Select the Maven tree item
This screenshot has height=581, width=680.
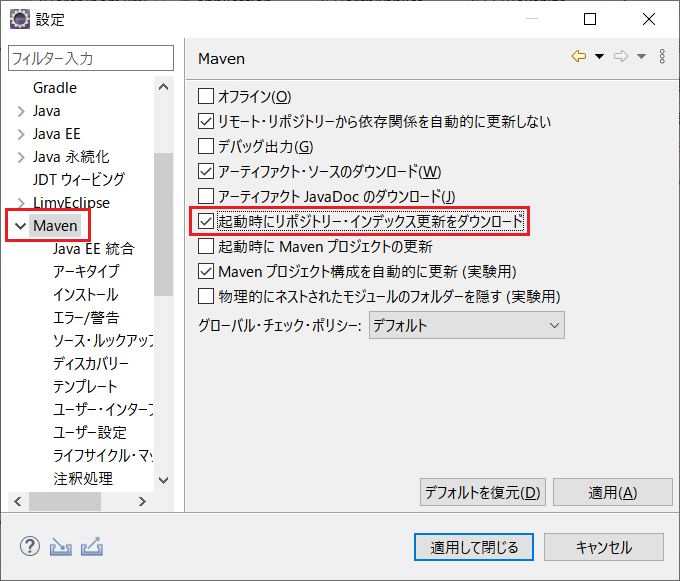55,226
